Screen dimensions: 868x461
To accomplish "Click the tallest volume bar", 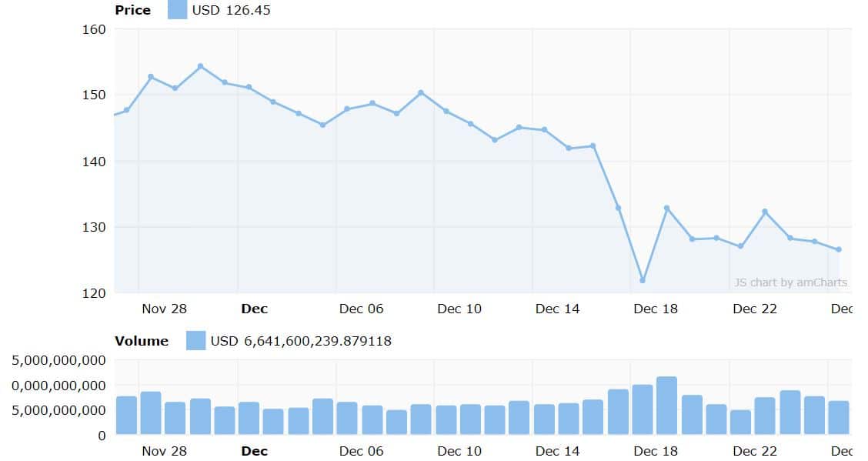I will 666,406.
